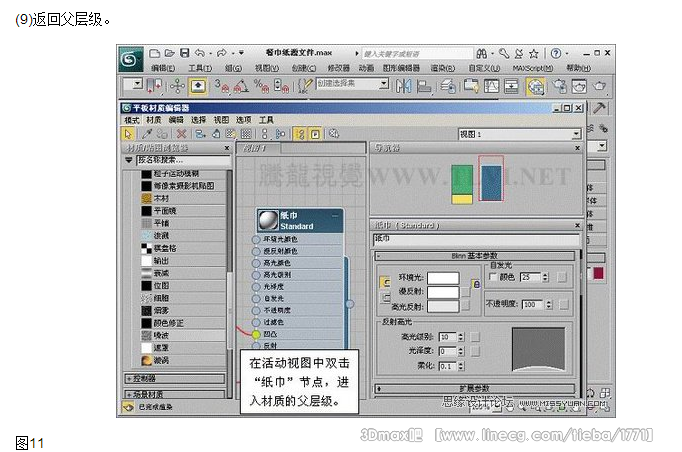Click the 不透明度 value field
Viewport: 682px width, 452px height.
coord(533,305)
